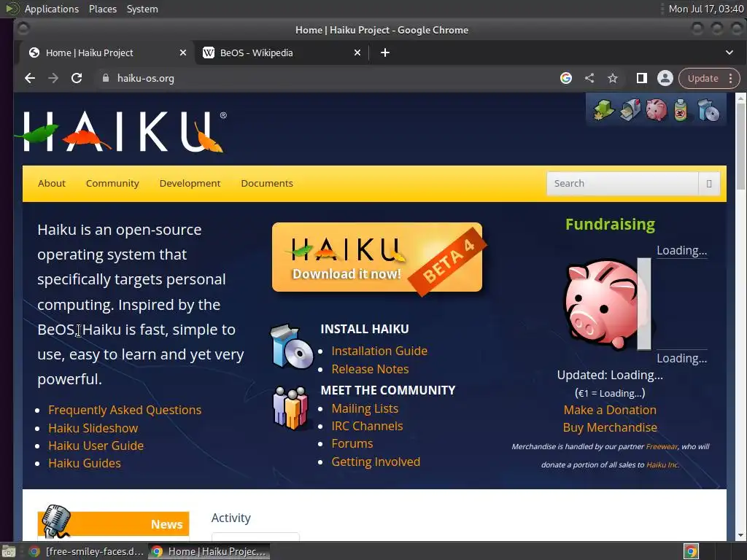Open the Chrome profile avatar
The image size is (747, 560).
[665, 78]
